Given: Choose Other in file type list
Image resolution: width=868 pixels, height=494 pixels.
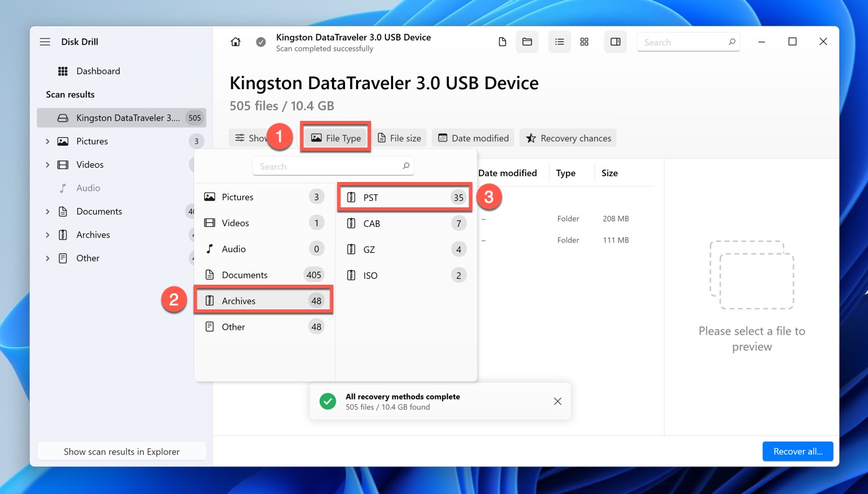Looking at the screenshot, I should coord(264,327).
